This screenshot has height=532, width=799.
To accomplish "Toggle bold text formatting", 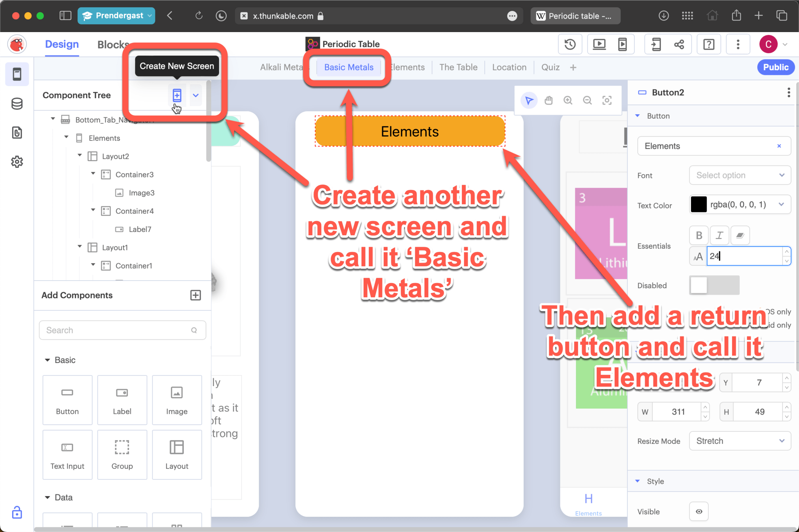I will coord(699,235).
